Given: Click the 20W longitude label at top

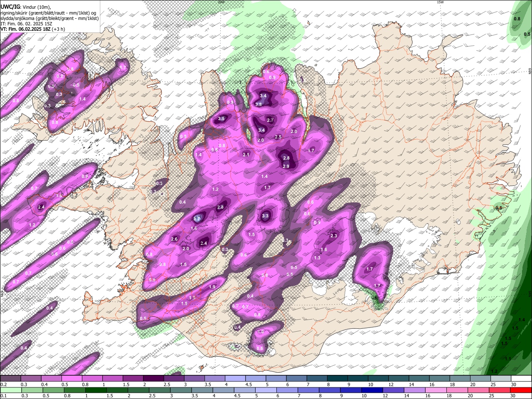Looking at the screenshot, I should click(x=221, y=2).
